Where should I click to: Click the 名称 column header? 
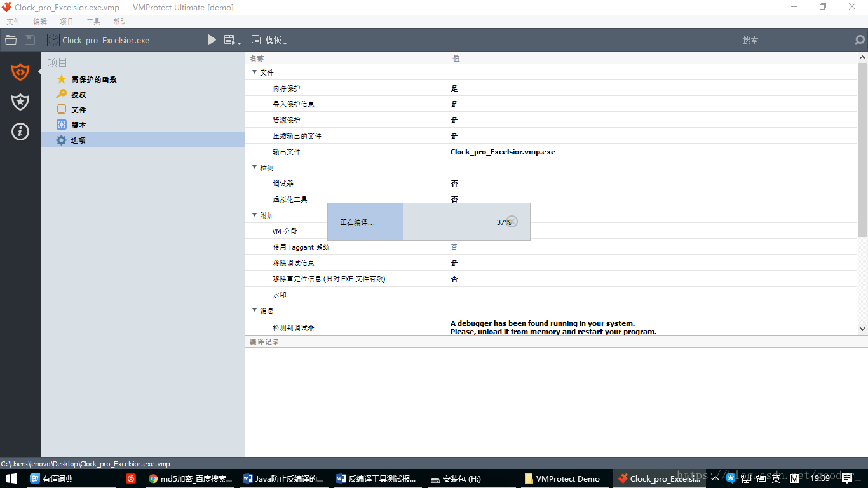coord(257,58)
